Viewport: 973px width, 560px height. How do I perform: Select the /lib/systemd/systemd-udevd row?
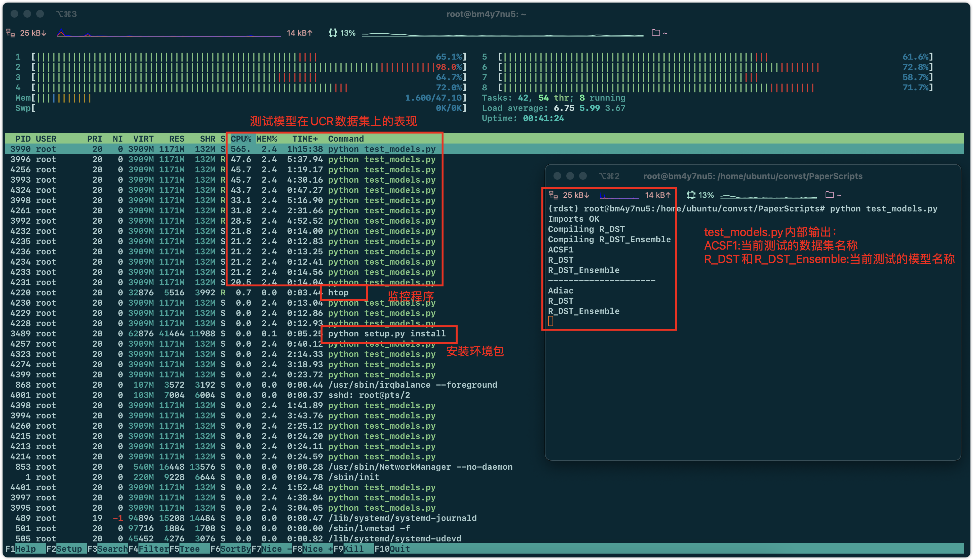click(484, 539)
